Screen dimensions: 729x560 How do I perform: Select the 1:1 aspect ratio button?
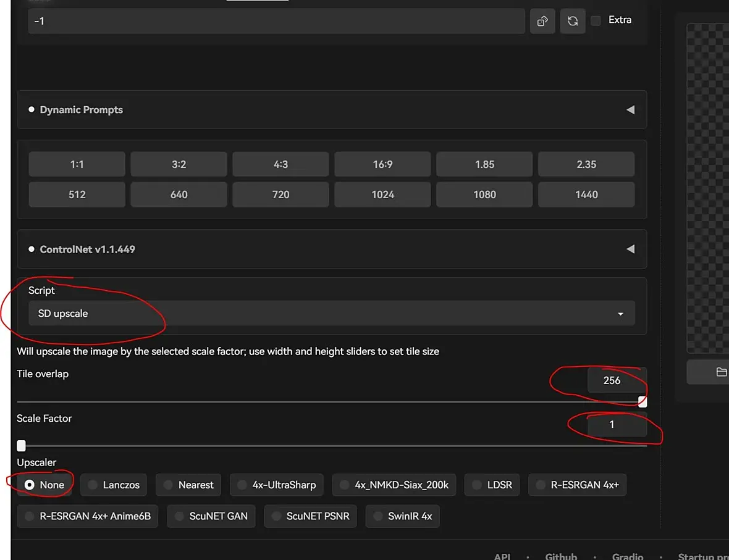(77, 164)
